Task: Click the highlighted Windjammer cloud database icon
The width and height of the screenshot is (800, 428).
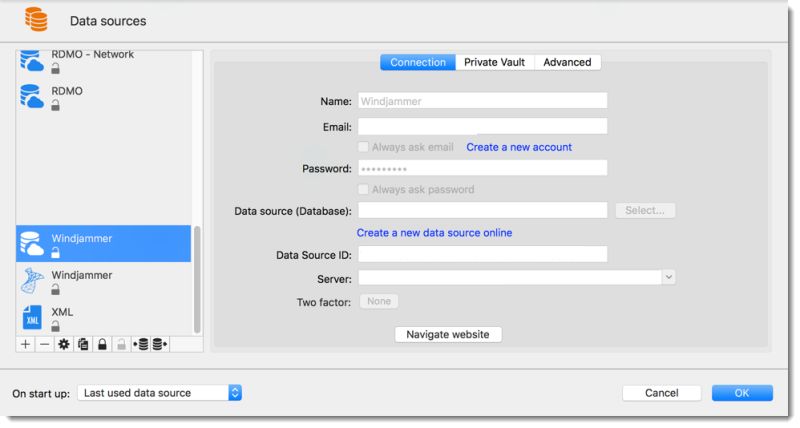Action: tap(32, 243)
